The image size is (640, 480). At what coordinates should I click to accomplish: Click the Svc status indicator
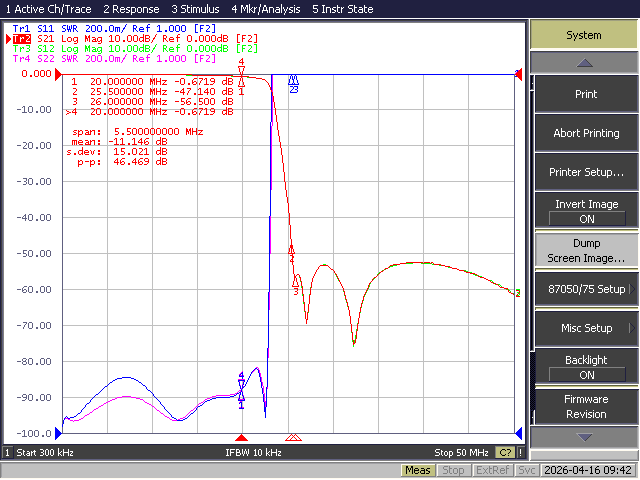(527, 471)
